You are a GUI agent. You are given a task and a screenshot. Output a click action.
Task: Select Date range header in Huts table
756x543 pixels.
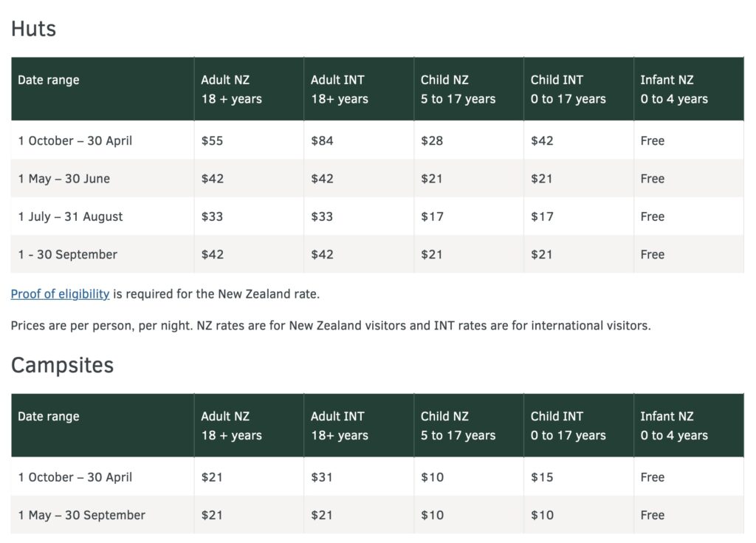click(49, 80)
